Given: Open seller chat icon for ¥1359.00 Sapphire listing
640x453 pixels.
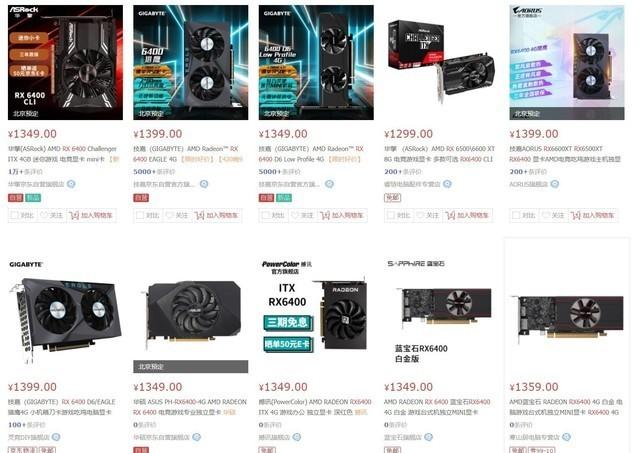Looking at the screenshot, I should [x=567, y=437].
